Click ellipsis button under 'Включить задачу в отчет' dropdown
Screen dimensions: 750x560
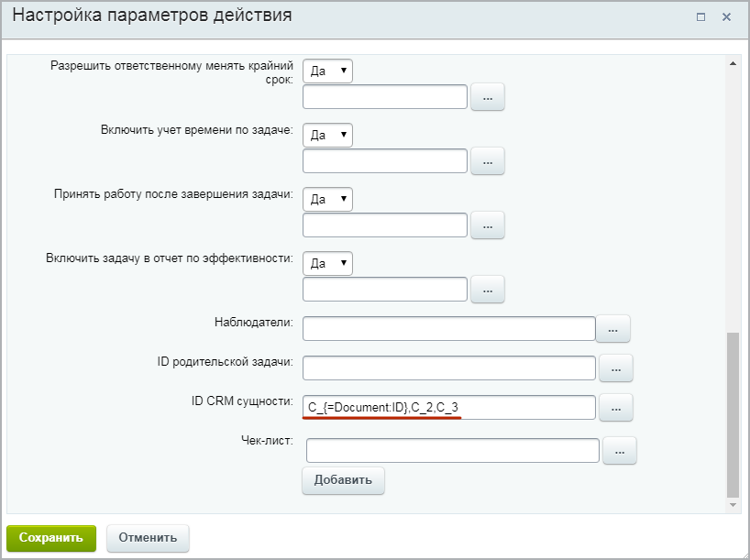tap(488, 289)
